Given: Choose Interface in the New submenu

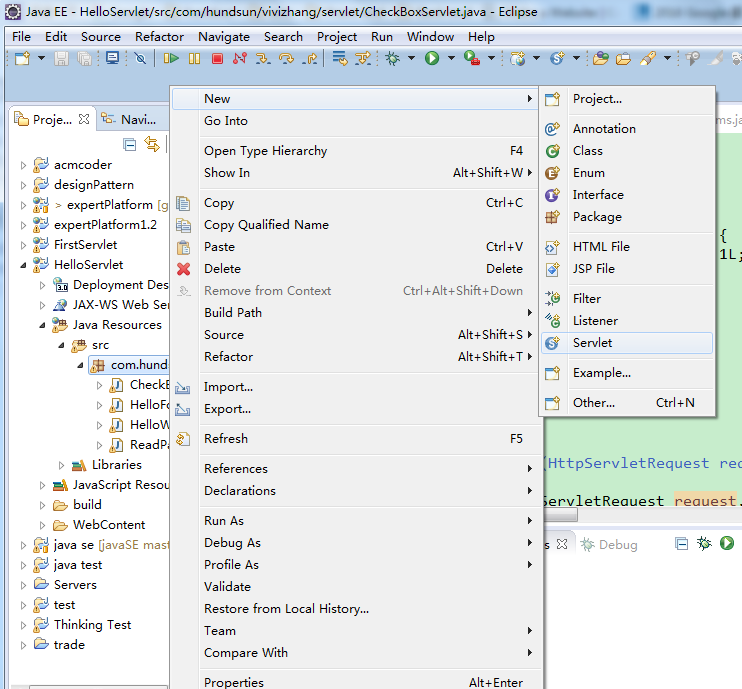Looking at the screenshot, I should point(627,195).
